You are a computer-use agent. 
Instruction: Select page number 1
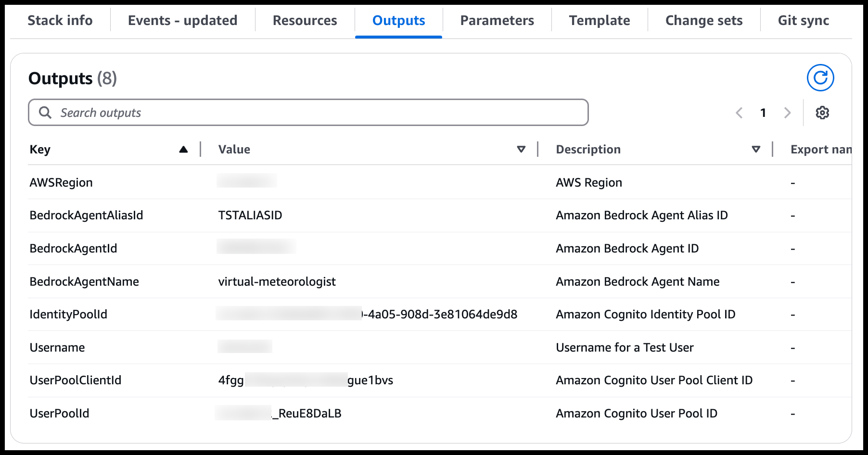coord(763,113)
